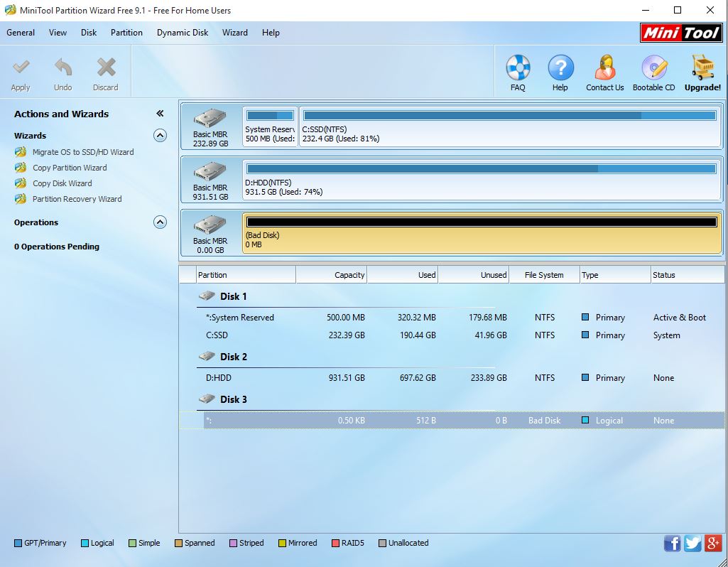Click the Unallocated legend color swatch
This screenshot has width=728, height=567.
coord(383,544)
